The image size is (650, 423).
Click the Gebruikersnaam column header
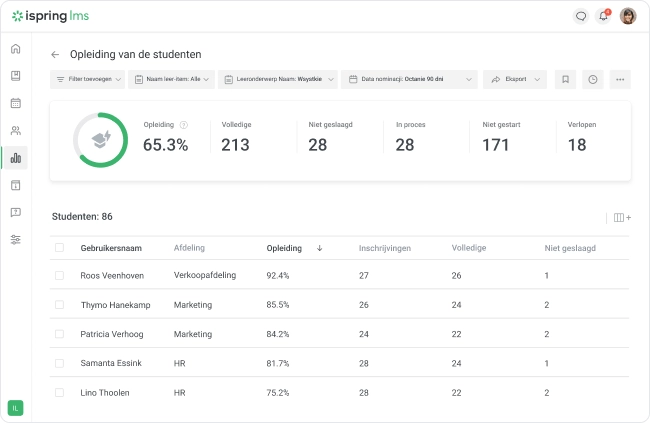111,248
